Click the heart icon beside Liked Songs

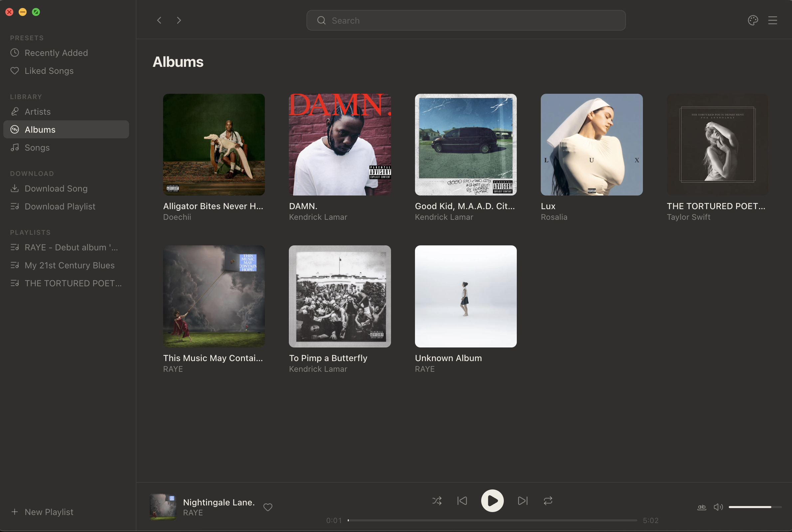[15, 70]
